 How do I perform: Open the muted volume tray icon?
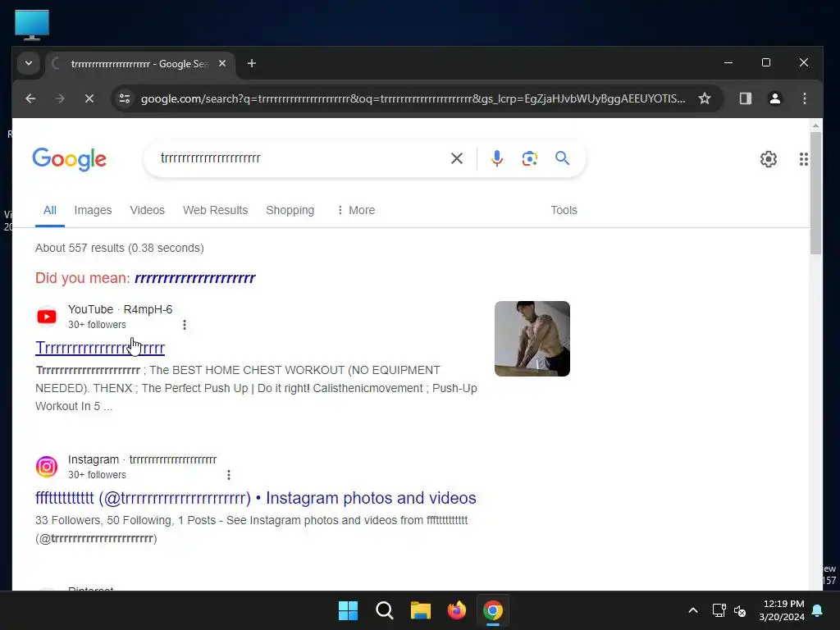point(740,610)
